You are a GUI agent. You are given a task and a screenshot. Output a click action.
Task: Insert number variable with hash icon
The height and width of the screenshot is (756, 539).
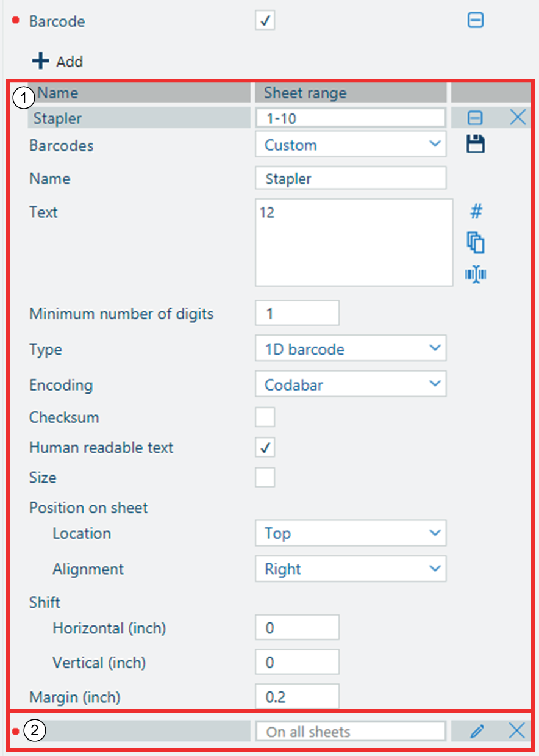pyautogui.click(x=476, y=212)
